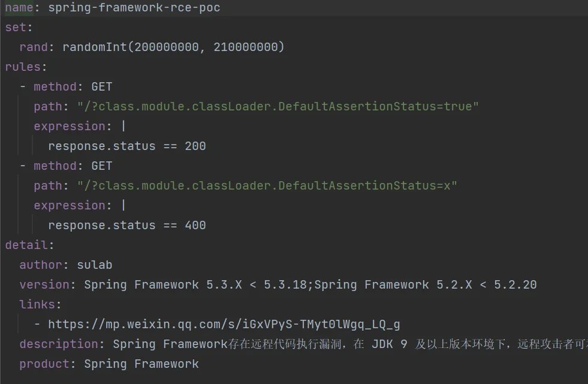This screenshot has height=384, width=588.
Task: Click the number 210000000 in randomInt
Action: (x=246, y=47)
